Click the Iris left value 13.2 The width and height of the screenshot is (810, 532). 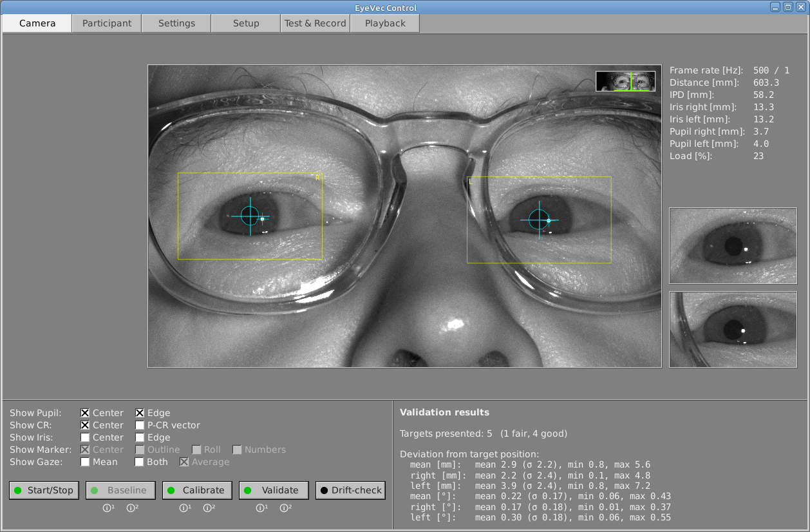[x=764, y=119]
